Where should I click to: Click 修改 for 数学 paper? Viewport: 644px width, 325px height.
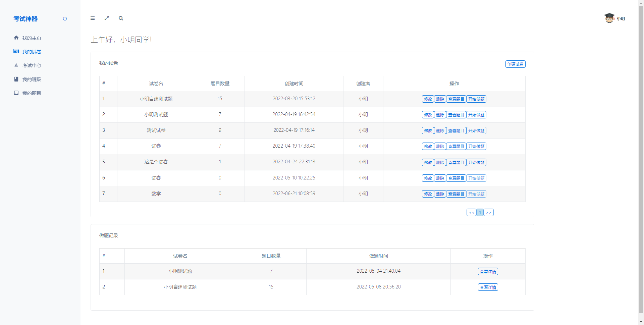click(x=428, y=194)
